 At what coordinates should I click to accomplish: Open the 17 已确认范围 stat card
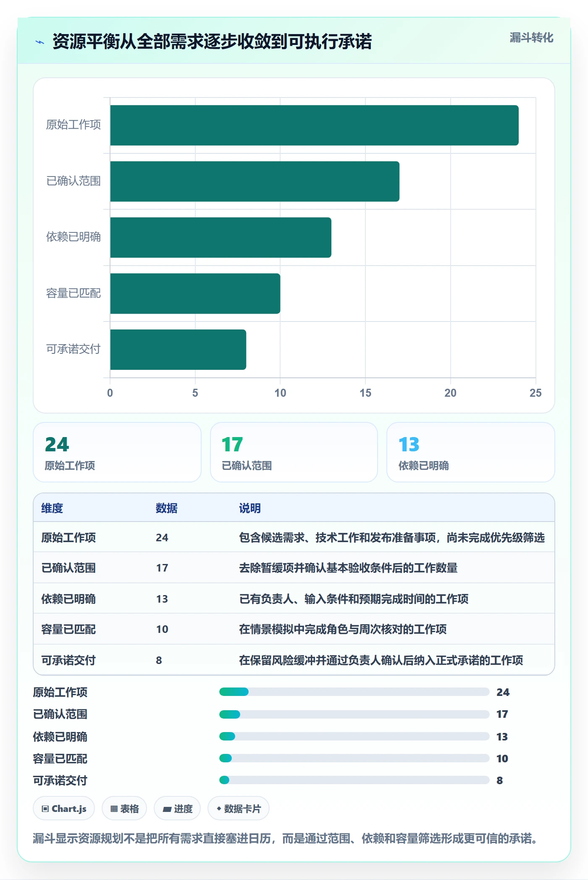click(x=294, y=452)
